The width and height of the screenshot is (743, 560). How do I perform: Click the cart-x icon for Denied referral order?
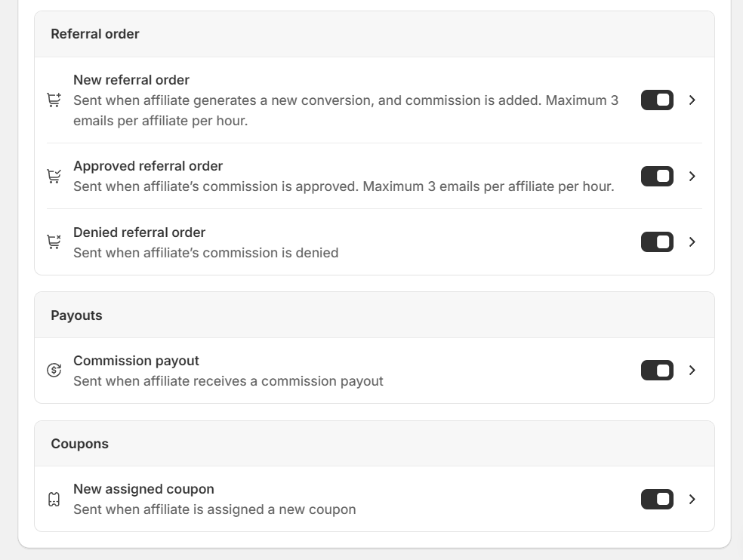pyautogui.click(x=54, y=242)
